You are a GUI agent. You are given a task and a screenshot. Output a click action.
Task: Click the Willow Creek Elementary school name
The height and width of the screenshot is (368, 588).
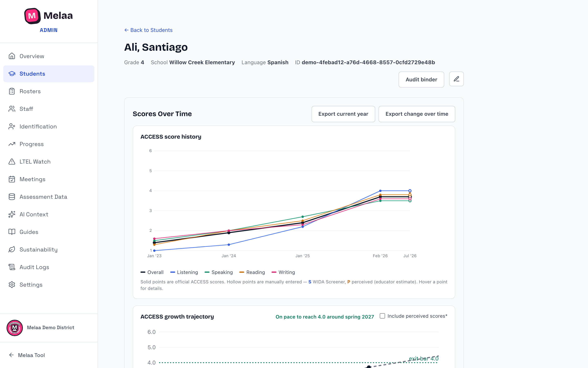[202, 62]
